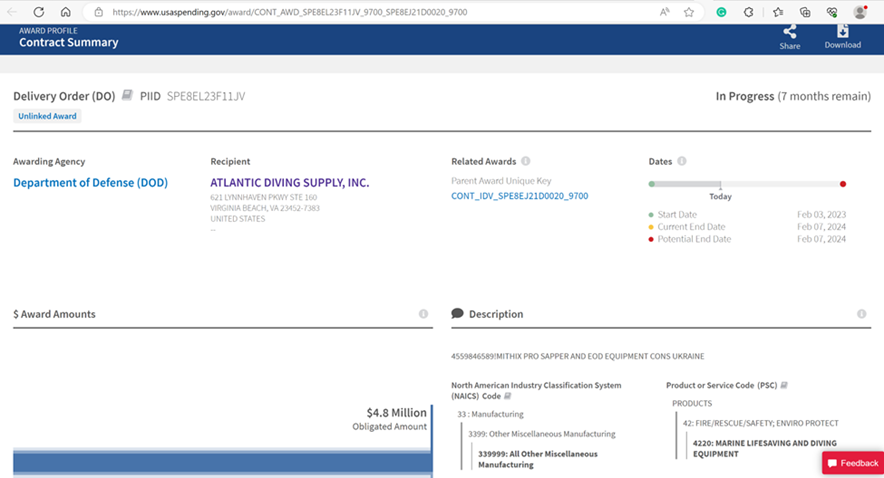Click 3399: Other Miscellaneous Manufacturing row

[542, 434]
